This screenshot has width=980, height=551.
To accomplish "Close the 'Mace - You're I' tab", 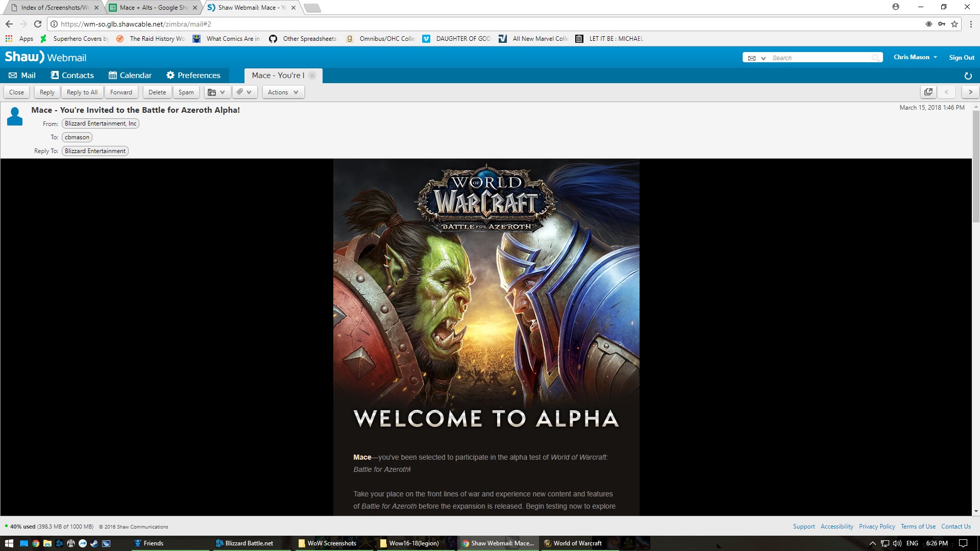I will 312,76.
